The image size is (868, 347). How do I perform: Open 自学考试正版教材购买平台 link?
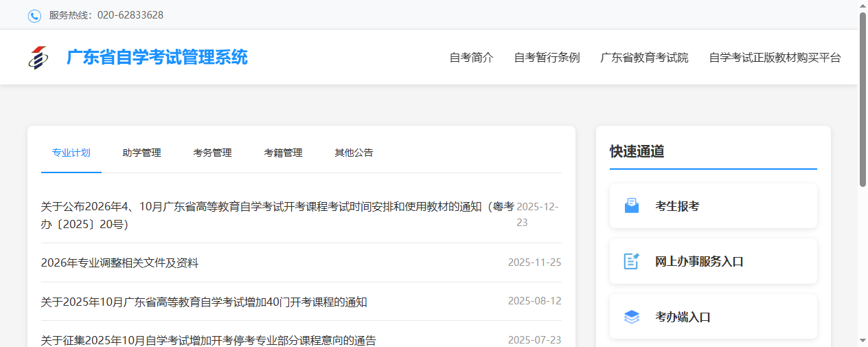click(775, 58)
